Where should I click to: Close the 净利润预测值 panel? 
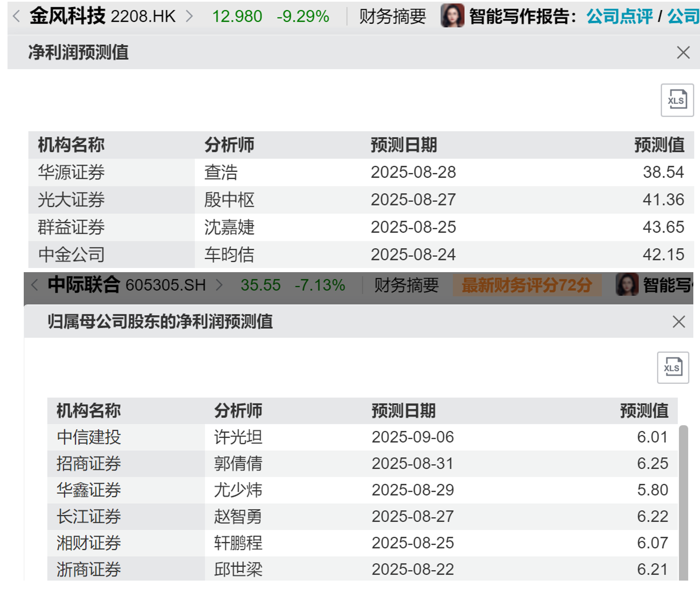pos(683,53)
